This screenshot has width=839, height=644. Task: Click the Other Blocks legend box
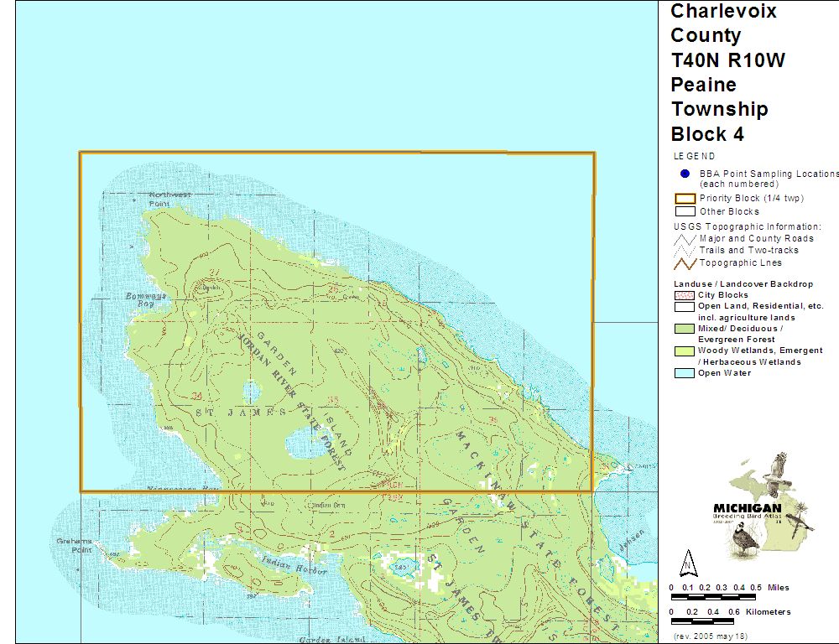[x=685, y=211]
